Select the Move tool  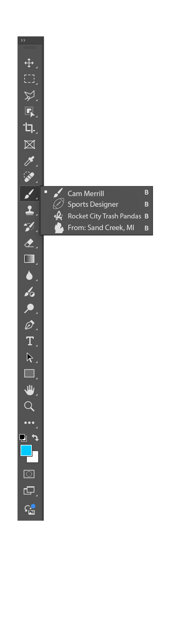tap(29, 63)
